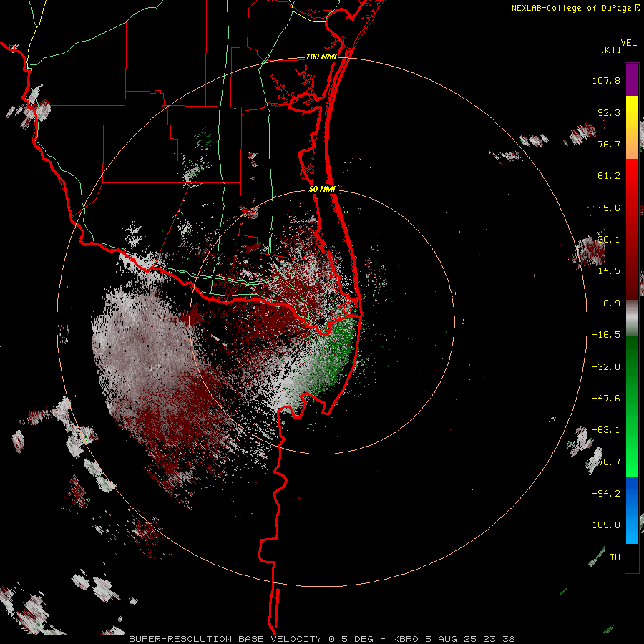
Task: Click the 14.5 velocity scale value
Action: point(609,271)
